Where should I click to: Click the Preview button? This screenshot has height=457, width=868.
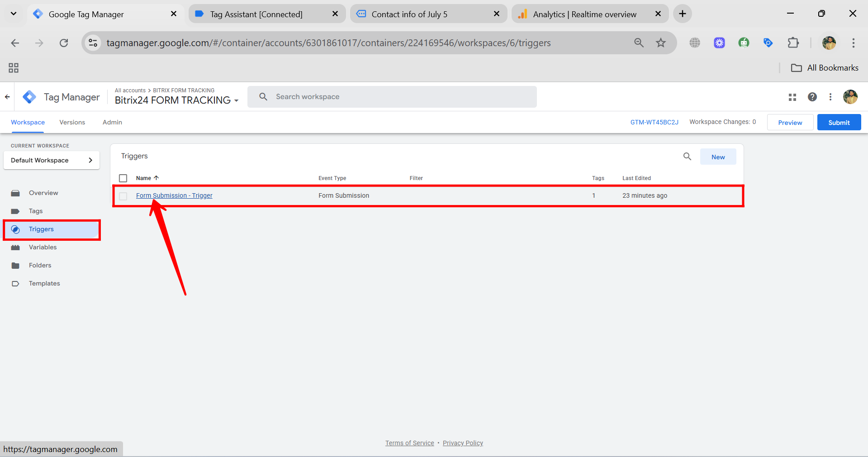[x=790, y=123]
